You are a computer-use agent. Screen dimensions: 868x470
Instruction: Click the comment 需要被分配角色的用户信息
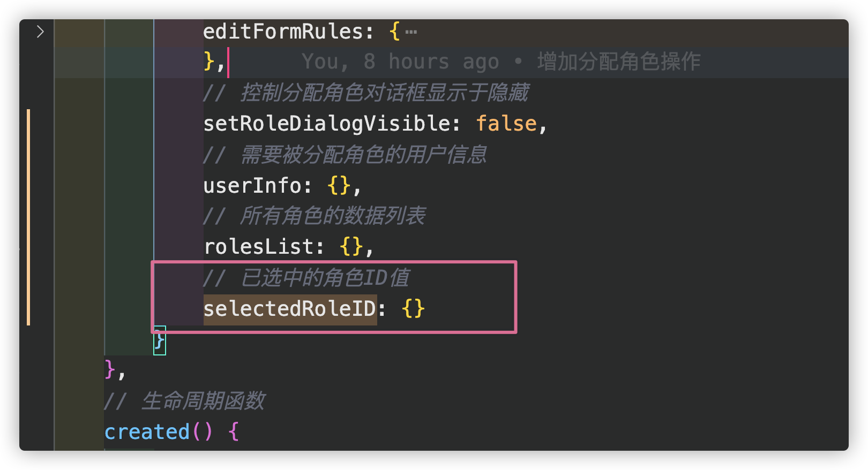coord(363,155)
